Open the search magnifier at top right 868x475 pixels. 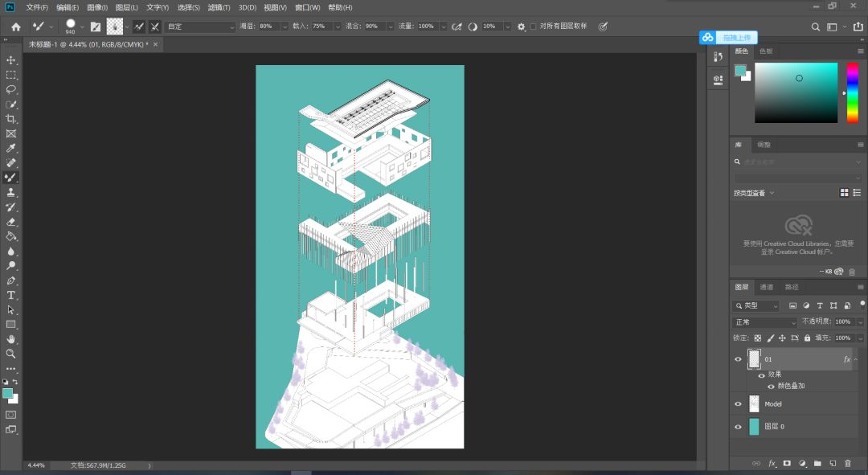pyautogui.click(x=816, y=27)
